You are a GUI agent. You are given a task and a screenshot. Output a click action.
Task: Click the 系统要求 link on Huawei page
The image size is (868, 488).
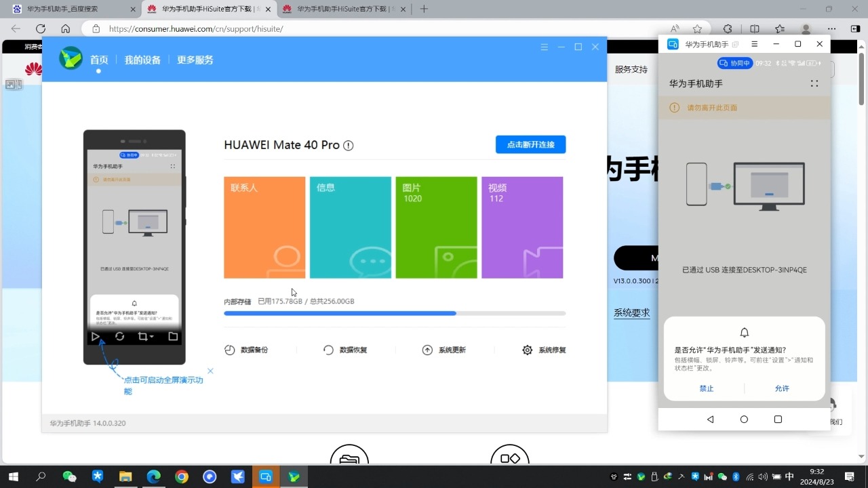[x=632, y=312]
